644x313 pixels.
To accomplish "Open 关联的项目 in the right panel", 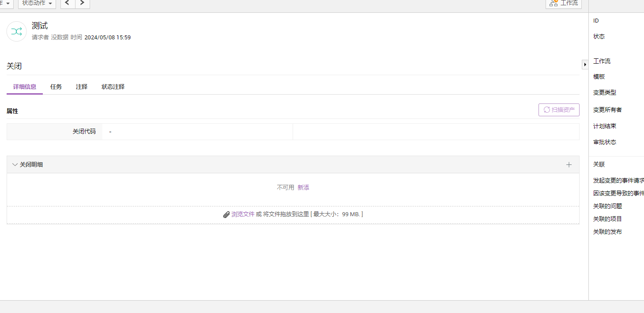I will 607,219.
